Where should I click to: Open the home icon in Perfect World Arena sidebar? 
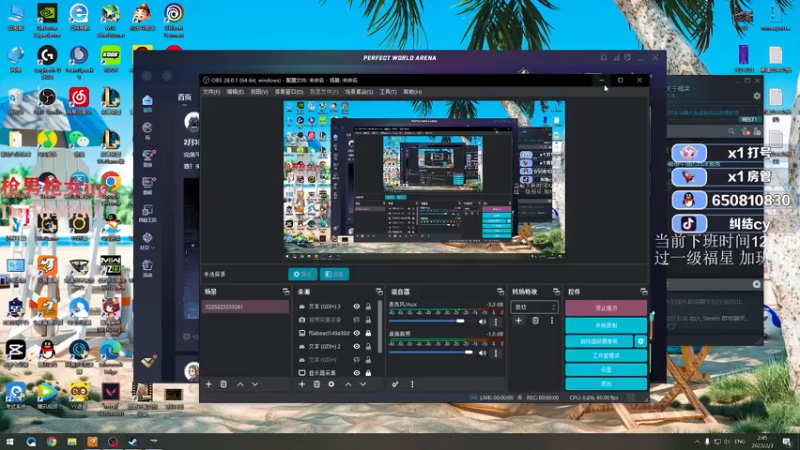(147, 102)
